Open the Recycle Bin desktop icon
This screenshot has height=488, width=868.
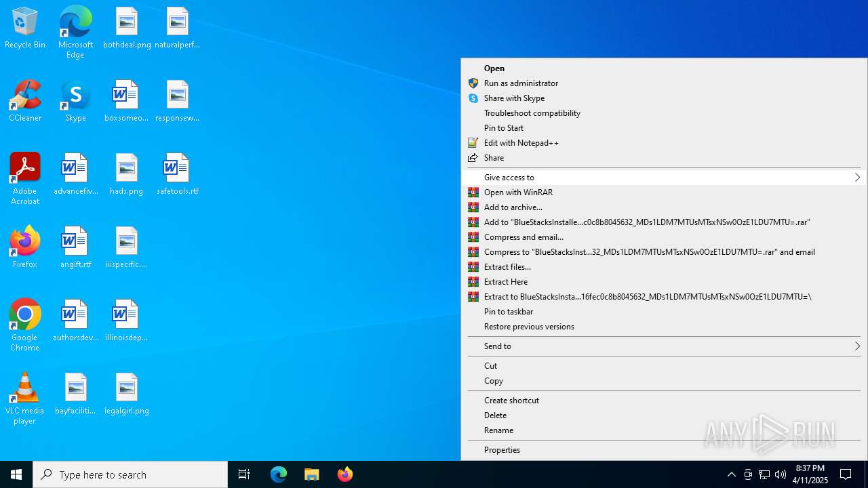pos(25,28)
